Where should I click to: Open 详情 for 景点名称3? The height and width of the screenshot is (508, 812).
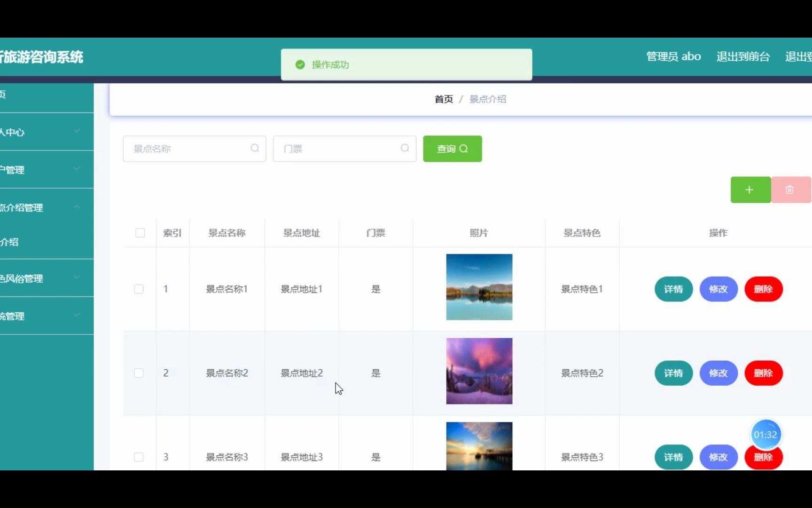pyautogui.click(x=673, y=457)
